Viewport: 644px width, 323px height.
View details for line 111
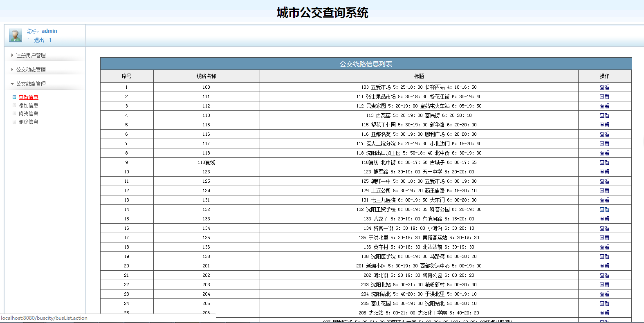(604, 96)
